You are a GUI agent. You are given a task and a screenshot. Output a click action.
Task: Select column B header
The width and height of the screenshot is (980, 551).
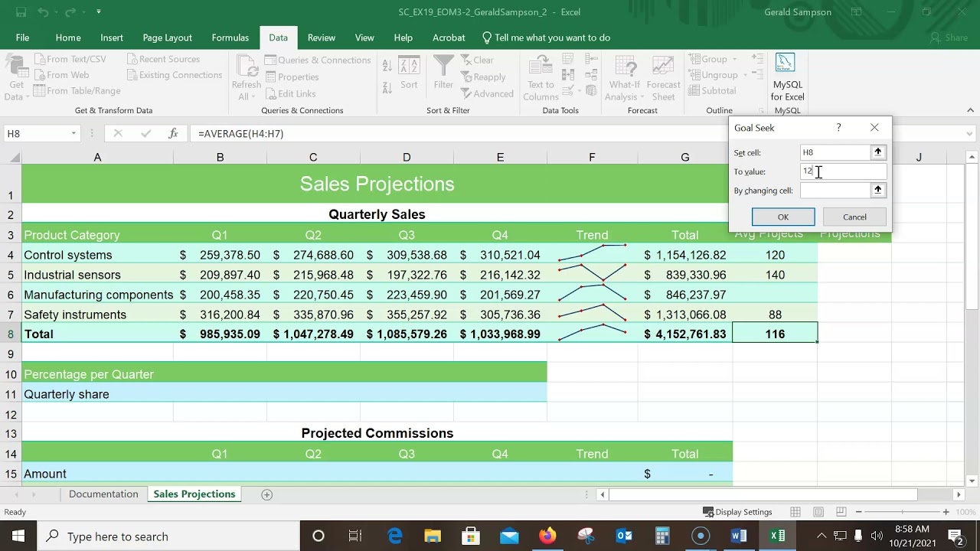coord(220,157)
